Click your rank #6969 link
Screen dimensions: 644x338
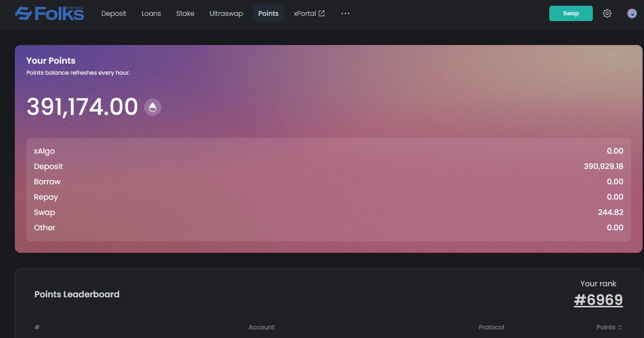[598, 300]
